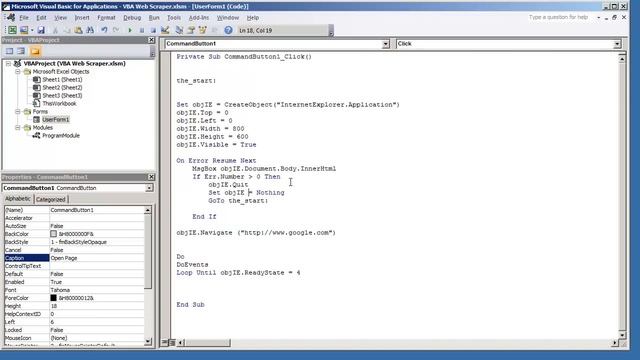The height and width of the screenshot is (360, 640).
Task: Close the Project panel
Action: click(x=151, y=40)
